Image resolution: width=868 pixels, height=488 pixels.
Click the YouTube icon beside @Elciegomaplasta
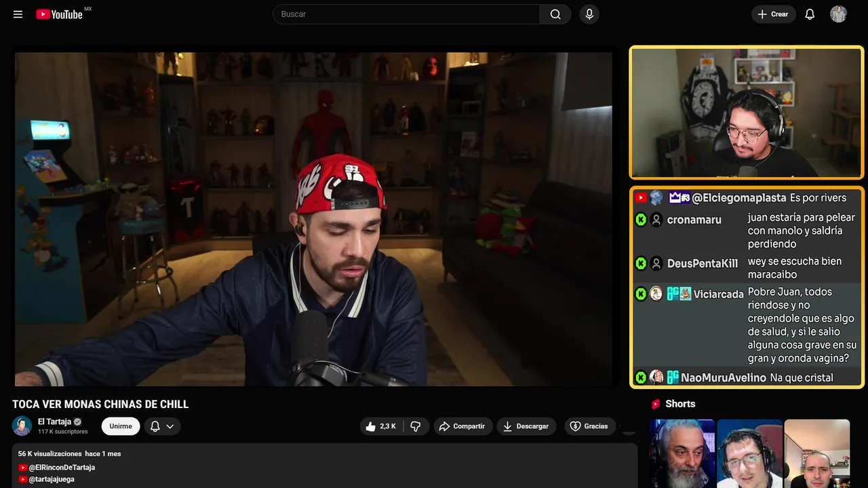tap(641, 198)
